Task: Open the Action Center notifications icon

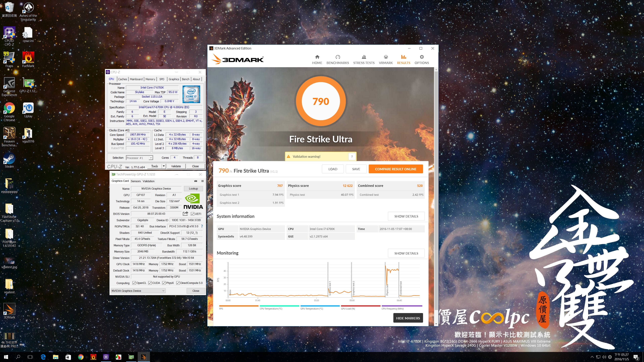Action: 636,357
